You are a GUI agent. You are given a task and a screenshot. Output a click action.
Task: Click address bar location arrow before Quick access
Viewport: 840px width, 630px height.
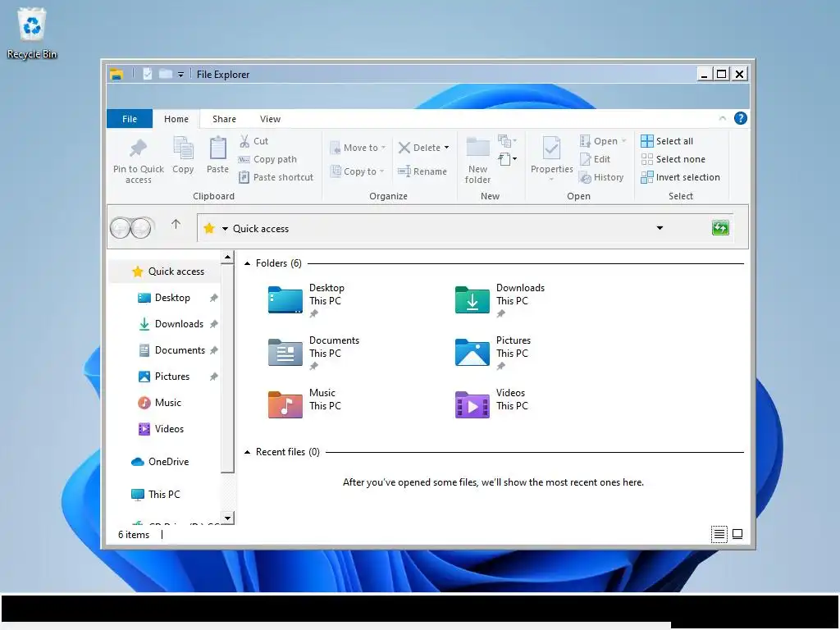coord(225,229)
